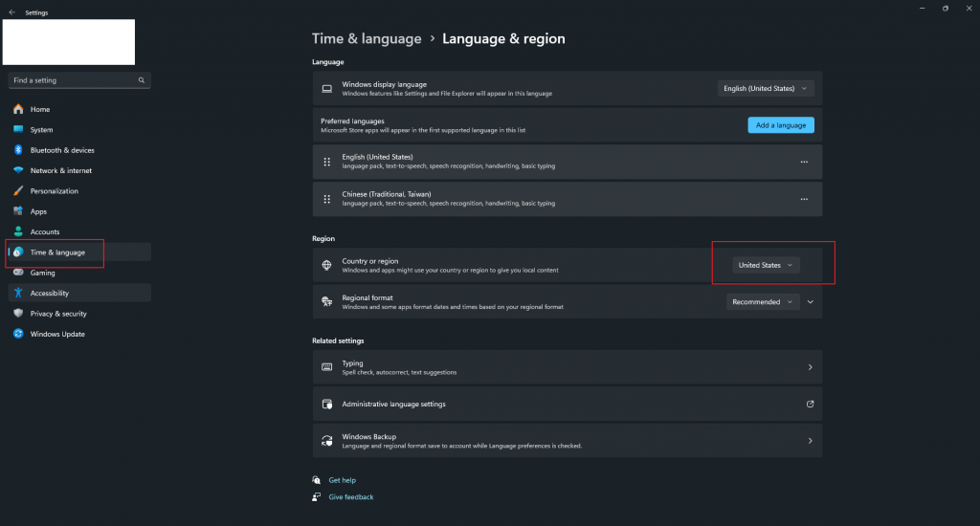Click the System monitor icon

(18, 129)
